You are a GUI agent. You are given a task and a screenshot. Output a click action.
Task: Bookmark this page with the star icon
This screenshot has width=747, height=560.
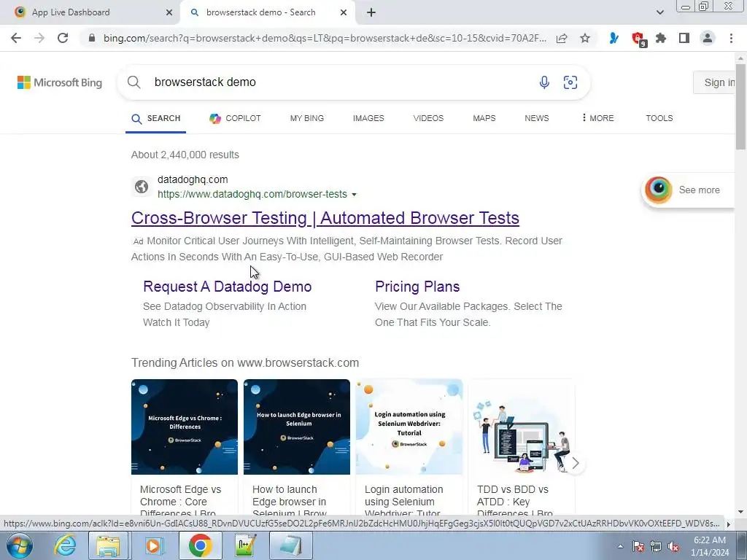[x=585, y=38]
